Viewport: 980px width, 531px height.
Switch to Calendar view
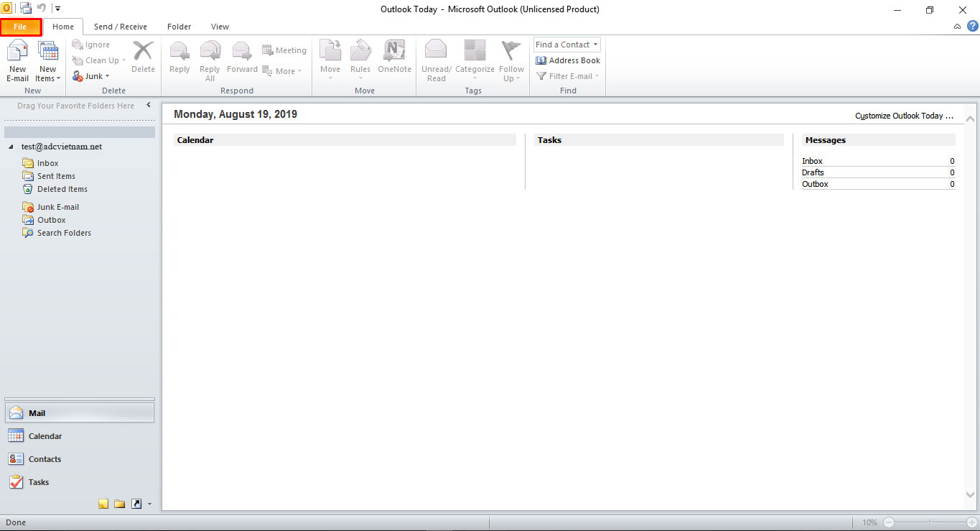tap(79, 436)
